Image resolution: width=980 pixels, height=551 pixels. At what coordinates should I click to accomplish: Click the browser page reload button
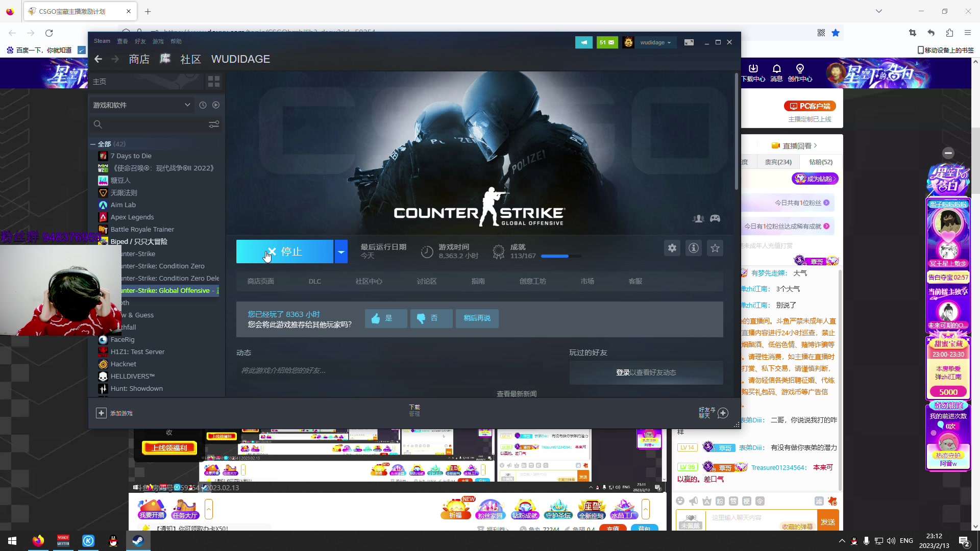point(49,33)
